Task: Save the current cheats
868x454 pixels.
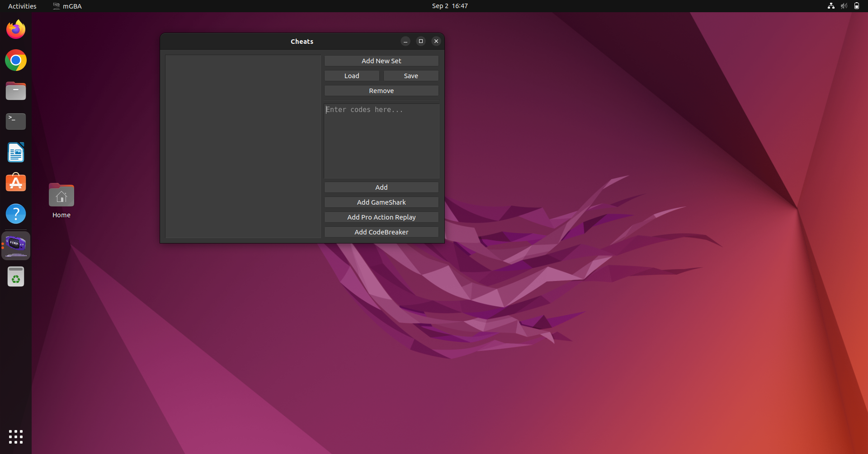Action: pyautogui.click(x=410, y=75)
